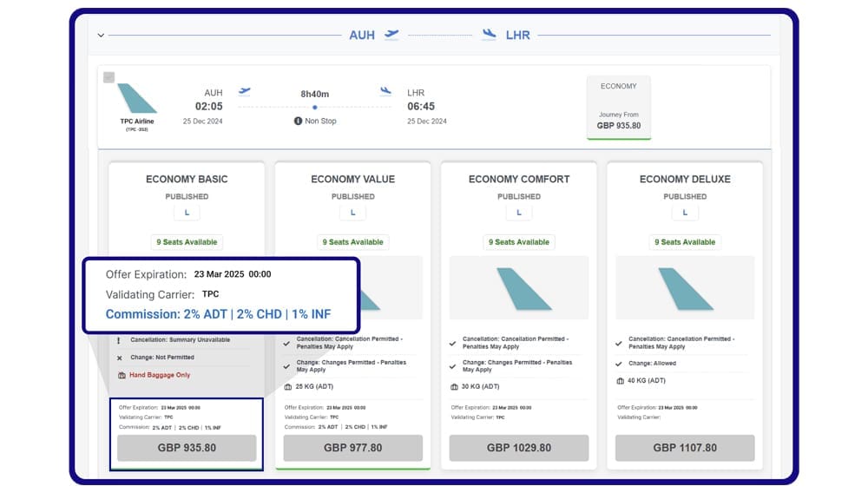868x493 pixels.
Task: Select the ECONOMY Journey From GBP 935.80 tab
Action: tap(618, 107)
